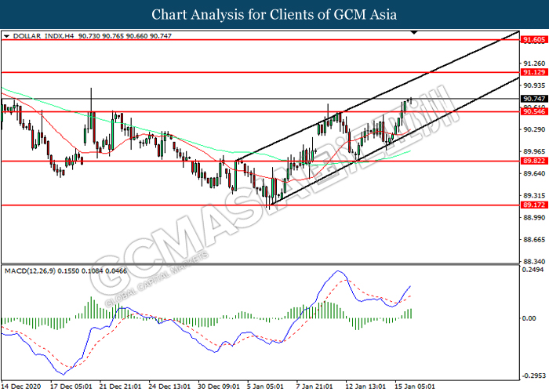549x392 pixels.
Task: Click the Chart Analysis for Clients title banner
Action: tap(274, 15)
